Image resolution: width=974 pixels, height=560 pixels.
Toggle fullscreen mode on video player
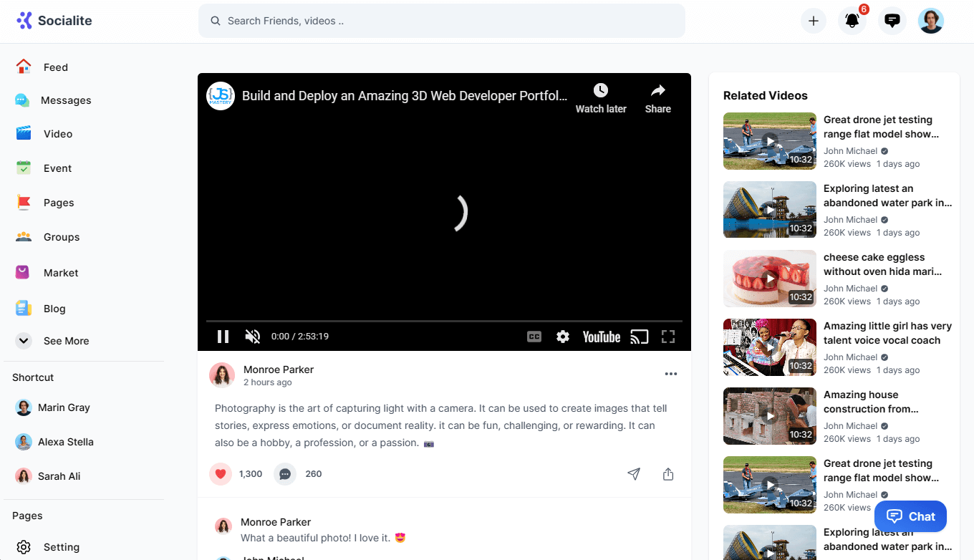[668, 337]
